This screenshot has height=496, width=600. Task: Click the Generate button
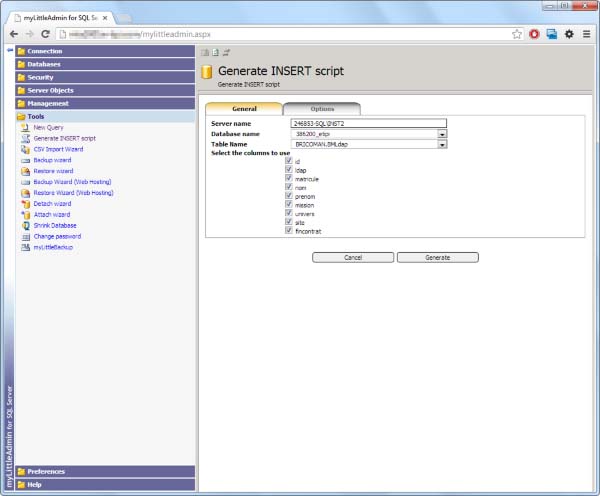tap(438, 258)
